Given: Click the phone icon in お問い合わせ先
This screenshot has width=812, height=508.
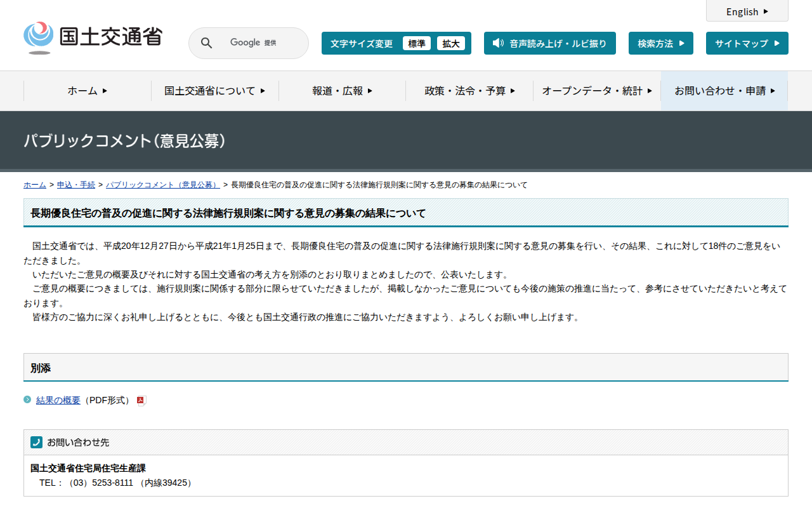Looking at the screenshot, I should coord(36,443).
